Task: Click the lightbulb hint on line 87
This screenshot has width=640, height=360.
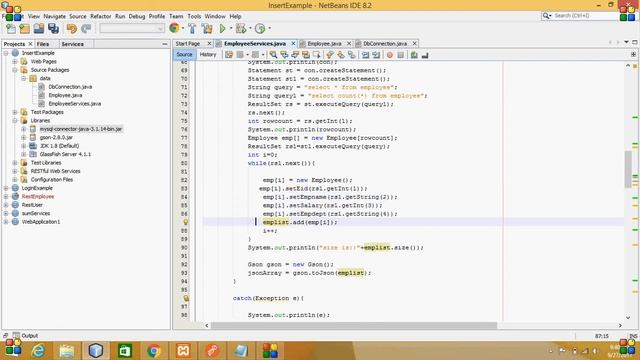Action: tap(185, 222)
